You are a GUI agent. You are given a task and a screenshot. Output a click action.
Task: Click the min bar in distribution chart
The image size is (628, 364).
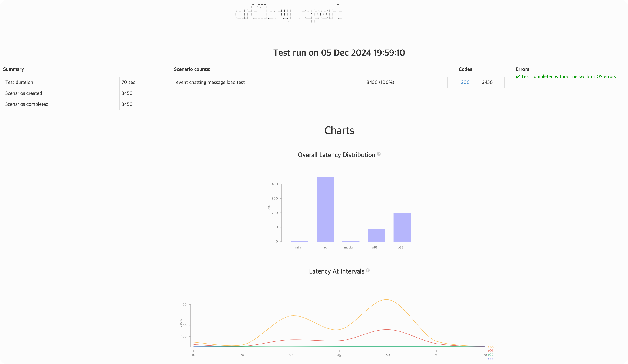coord(299,241)
